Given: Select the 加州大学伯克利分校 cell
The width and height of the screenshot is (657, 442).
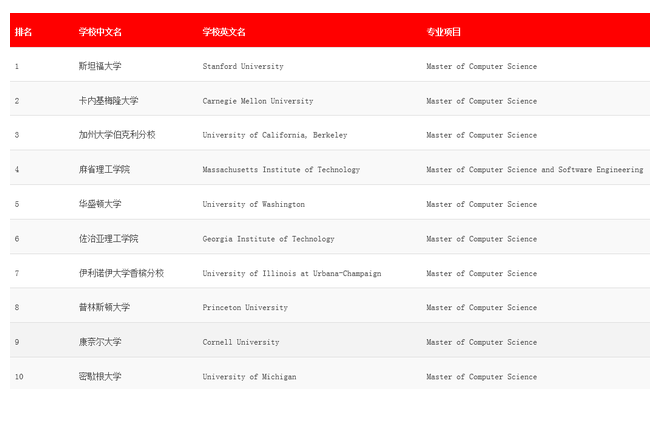Looking at the screenshot, I should pyautogui.click(x=117, y=135).
